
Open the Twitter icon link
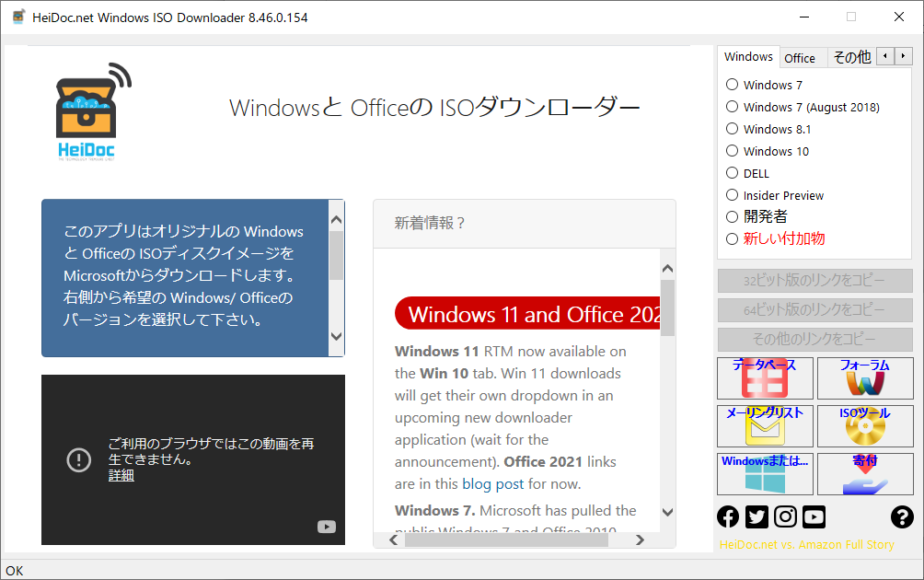point(757,516)
